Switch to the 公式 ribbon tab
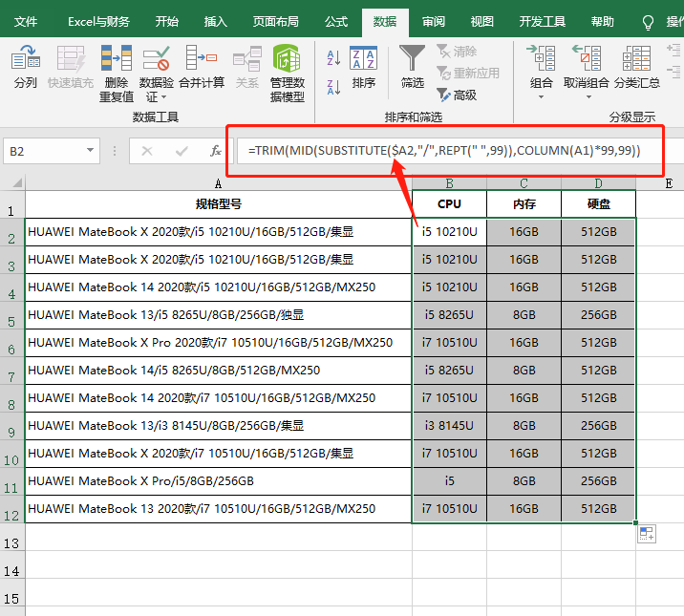The image size is (684, 616). tap(335, 21)
